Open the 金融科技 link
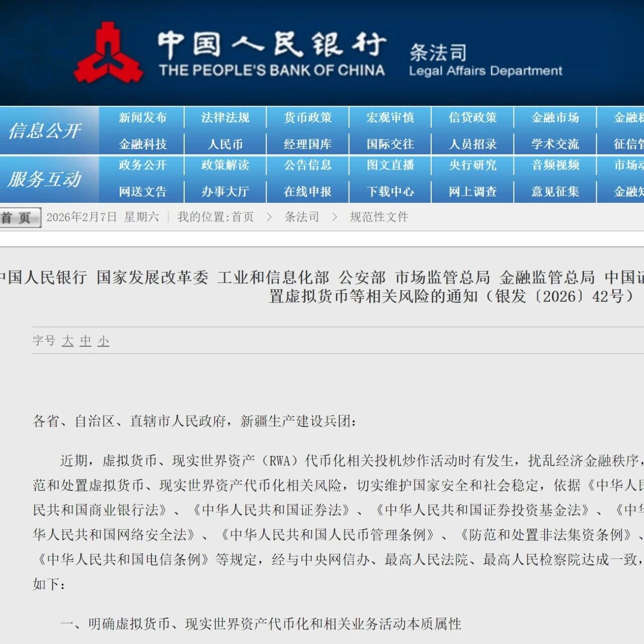644x644 pixels. tap(142, 144)
